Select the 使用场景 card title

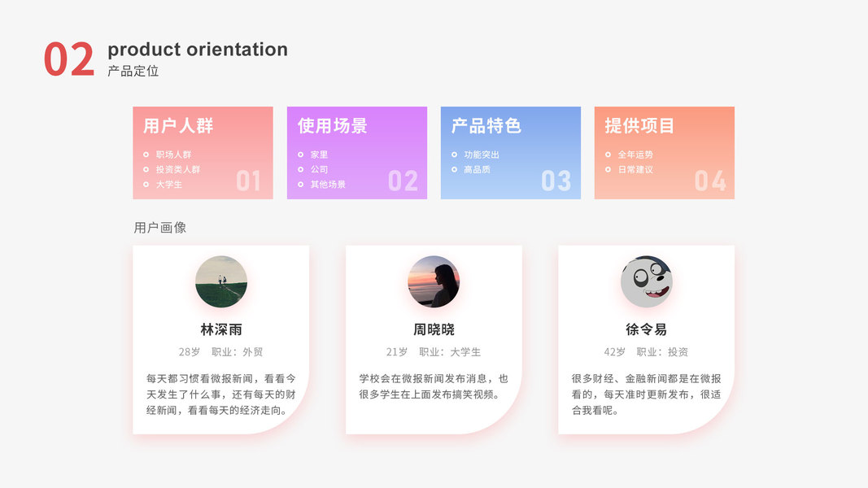coord(332,126)
